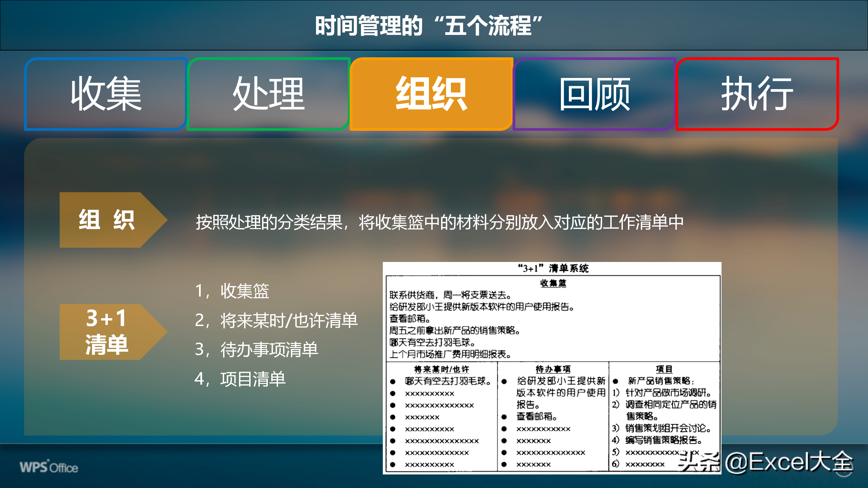Image resolution: width=868 pixels, height=488 pixels.
Task: Click the 3+1 清单 arrow label
Action: coord(107,332)
